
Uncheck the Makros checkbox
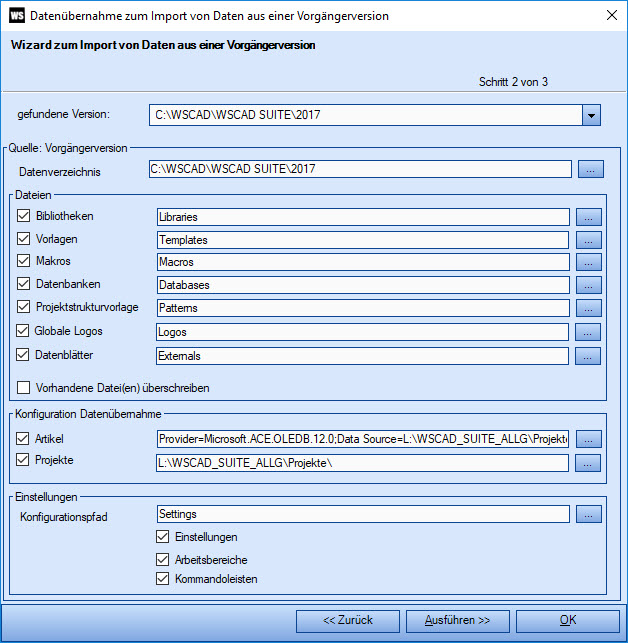[x=23, y=261]
